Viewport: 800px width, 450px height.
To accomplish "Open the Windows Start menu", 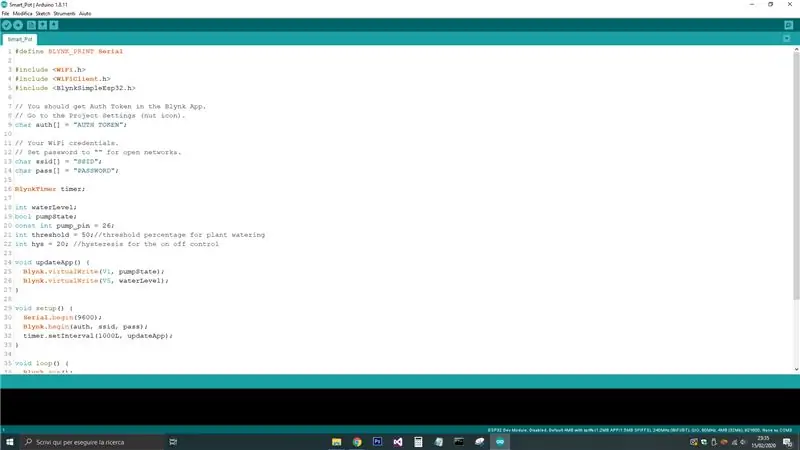I will pos(10,442).
